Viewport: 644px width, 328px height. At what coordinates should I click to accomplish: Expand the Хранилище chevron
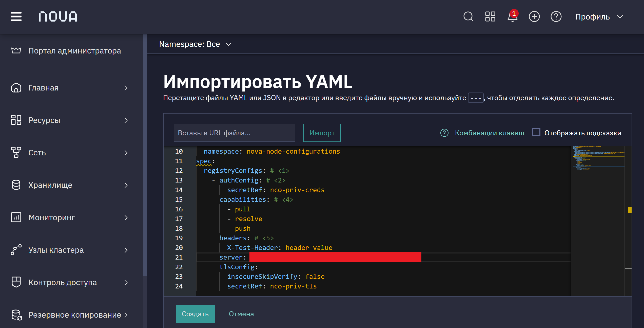[126, 185]
